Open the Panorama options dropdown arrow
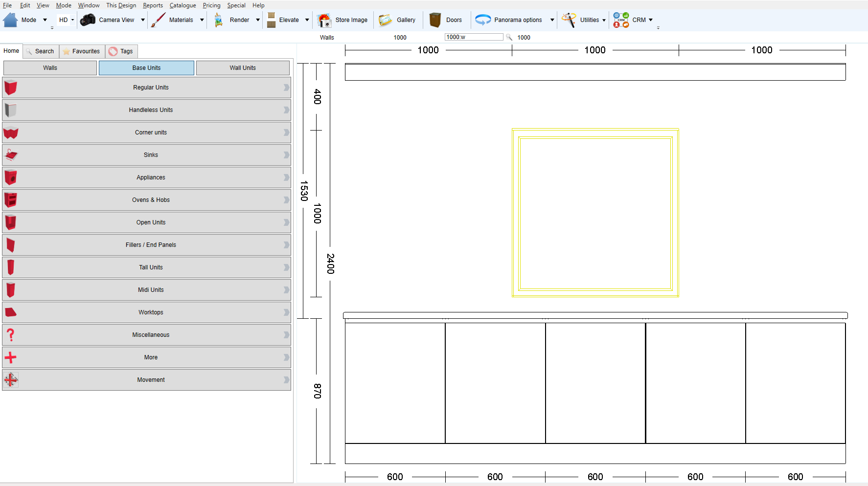The height and width of the screenshot is (486, 868). (552, 20)
